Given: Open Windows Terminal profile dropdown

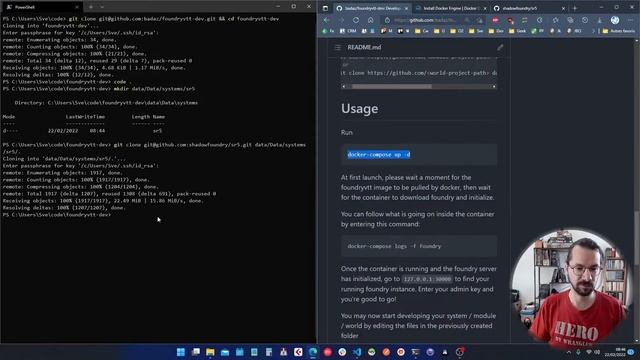Looking at the screenshot, I should 102,7.
